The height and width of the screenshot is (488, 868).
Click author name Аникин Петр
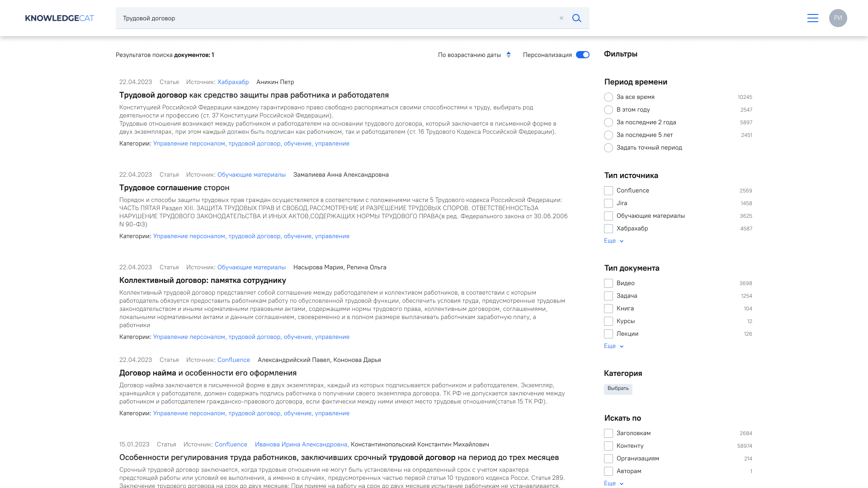click(275, 82)
